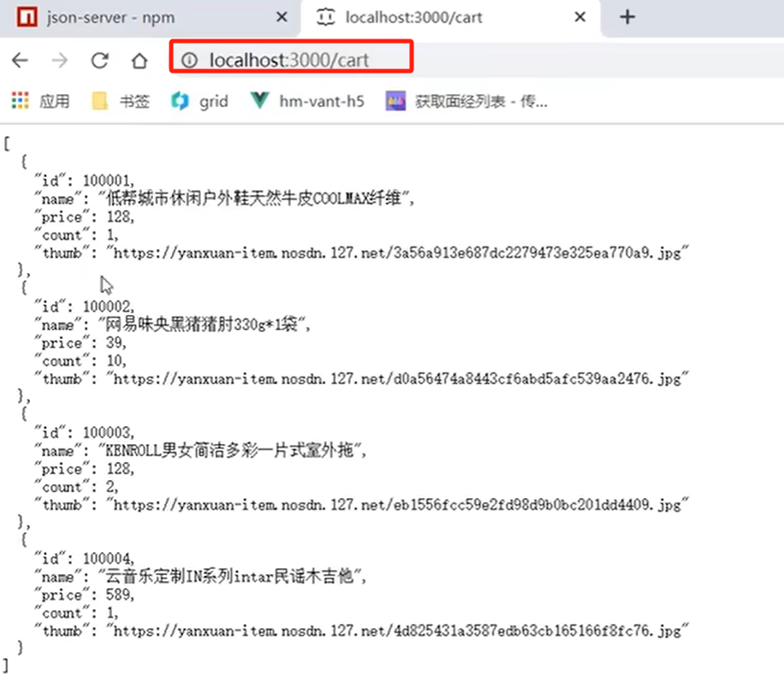Viewport: 784px width, 694px height.
Task: Reload the page with the refresh icon
Action: click(99, 61)
